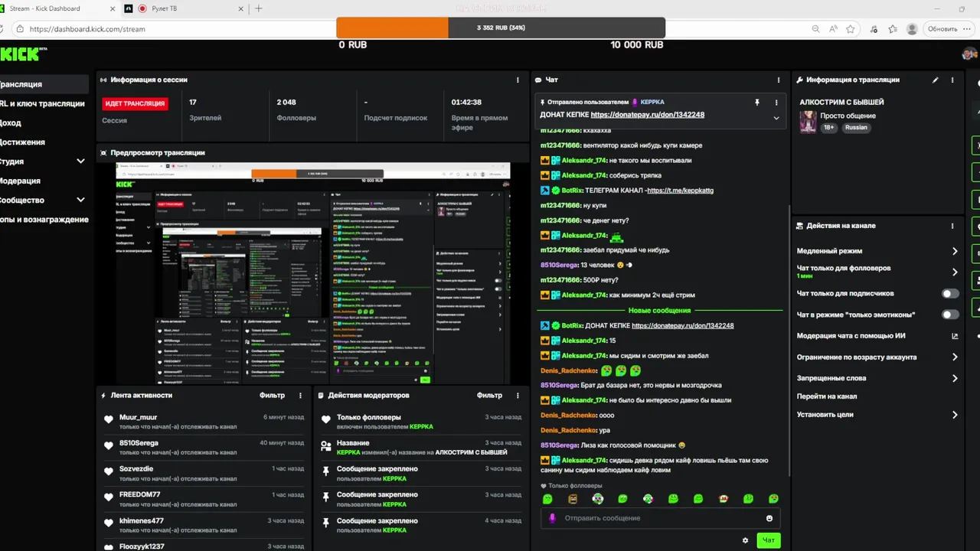Image resolution: width=980 pixels, height=551 pixels.
Task: Click the purple identity icon in chat input
Action: tap(553, 518)
